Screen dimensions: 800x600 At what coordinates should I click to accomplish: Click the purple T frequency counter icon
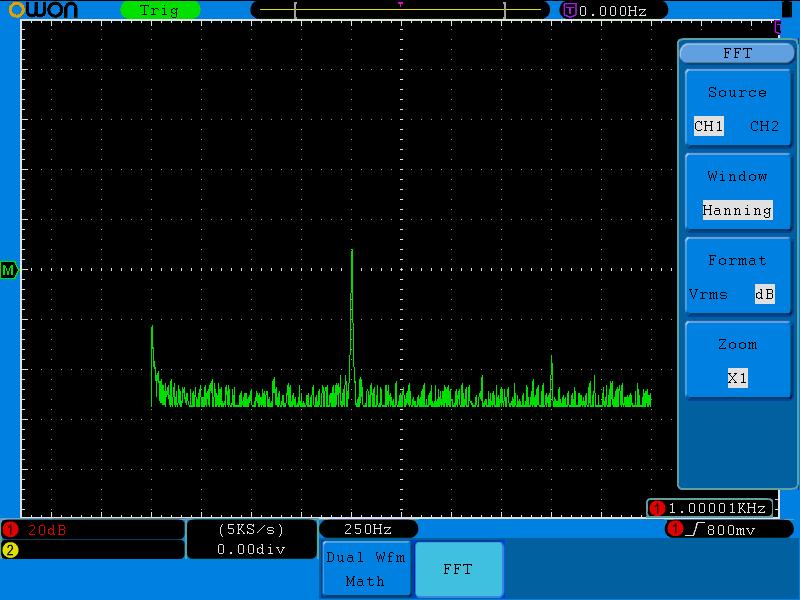point(569,10)
